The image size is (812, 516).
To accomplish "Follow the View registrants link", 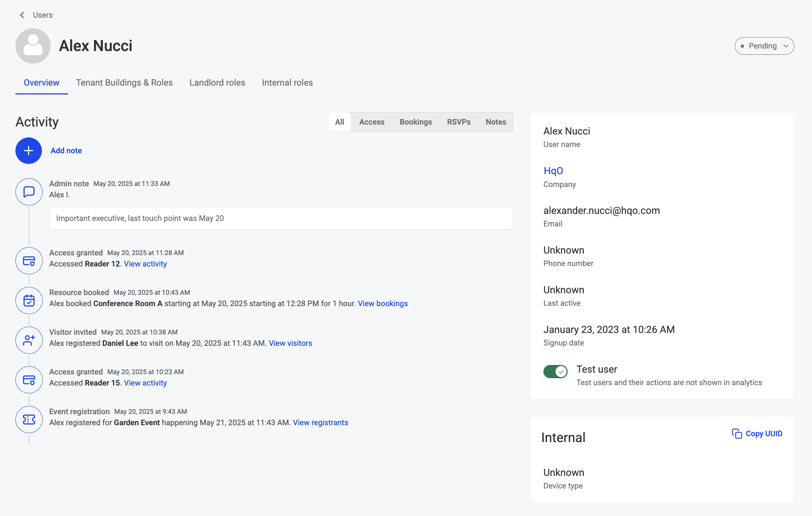I will pyautogui.click(x=320, y=423).
